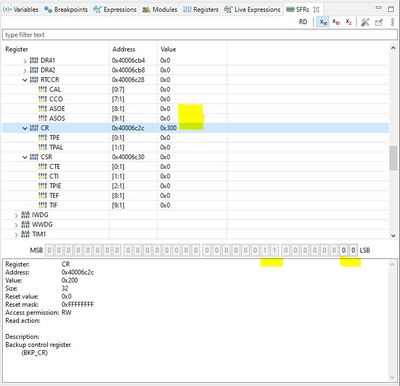This screenshot has width=400, height=386.
Task: Expand the TIM1 peripheral
Action: coord(16,235)
